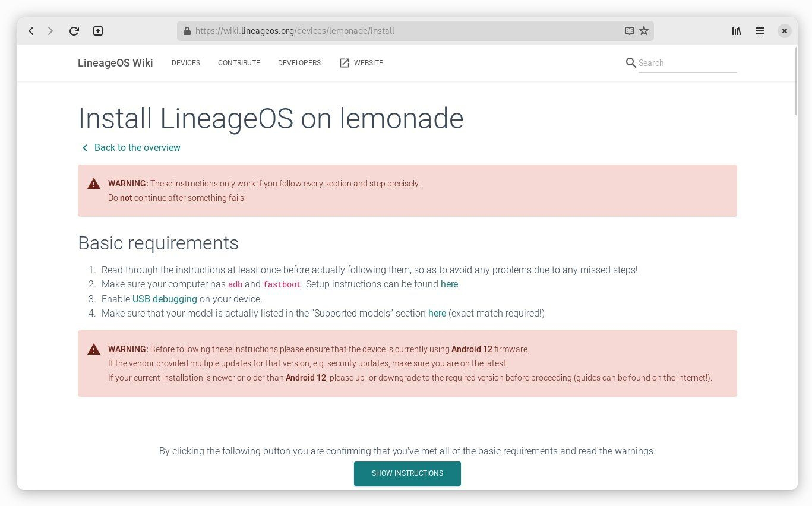Click the 'adb' code text
The image size is (812, 506).
pyautogui.click(x=235, y=284)
